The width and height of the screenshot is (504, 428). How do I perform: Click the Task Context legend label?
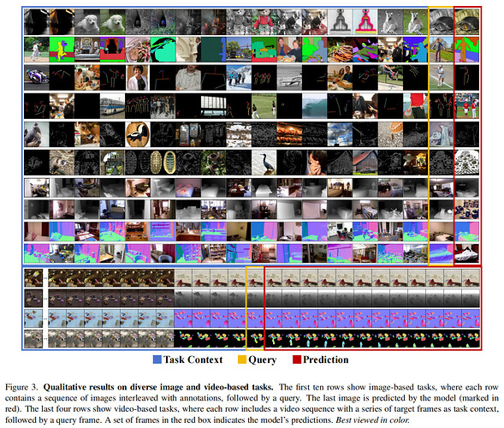[193, 360]
